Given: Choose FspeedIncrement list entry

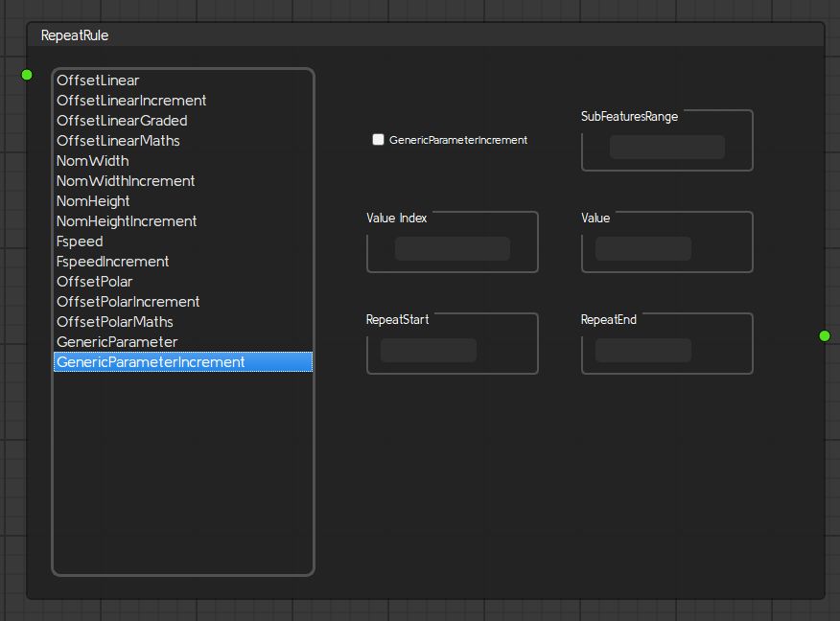Looking at the screenshot, I should click(x=183, y=262).
